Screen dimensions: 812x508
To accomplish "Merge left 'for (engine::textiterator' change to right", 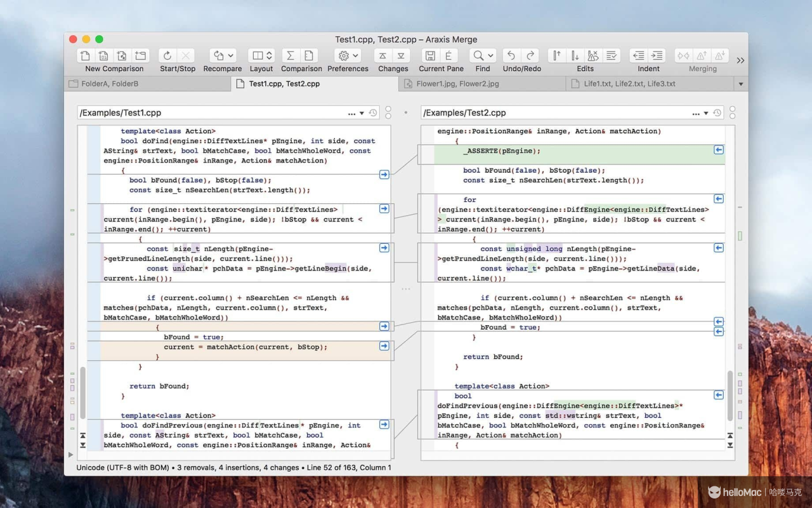I will 384,208.
